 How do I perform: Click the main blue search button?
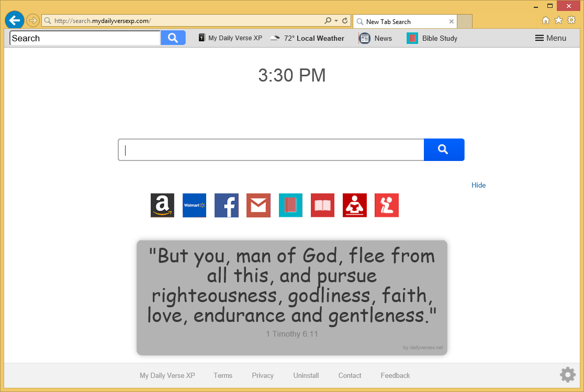tap(444, 150)
